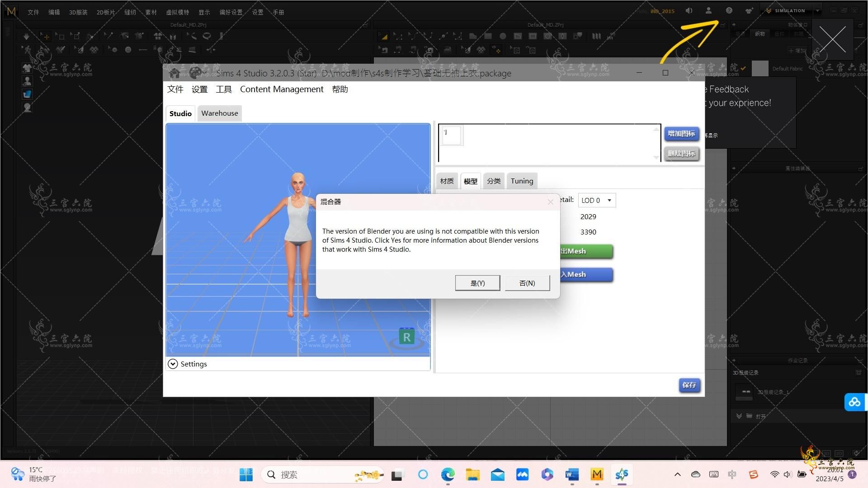The width and height of the screenshot is (868, 488).
Task: Click 否(N) in the Blender dialog
Action: coord(527,283)
